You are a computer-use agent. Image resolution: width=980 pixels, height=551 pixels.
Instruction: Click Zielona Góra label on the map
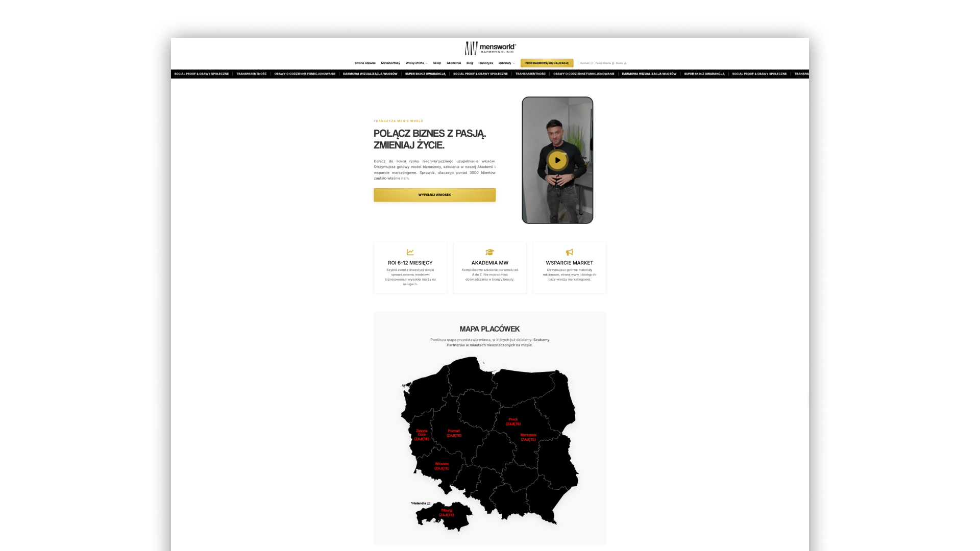tap(422, 435)
